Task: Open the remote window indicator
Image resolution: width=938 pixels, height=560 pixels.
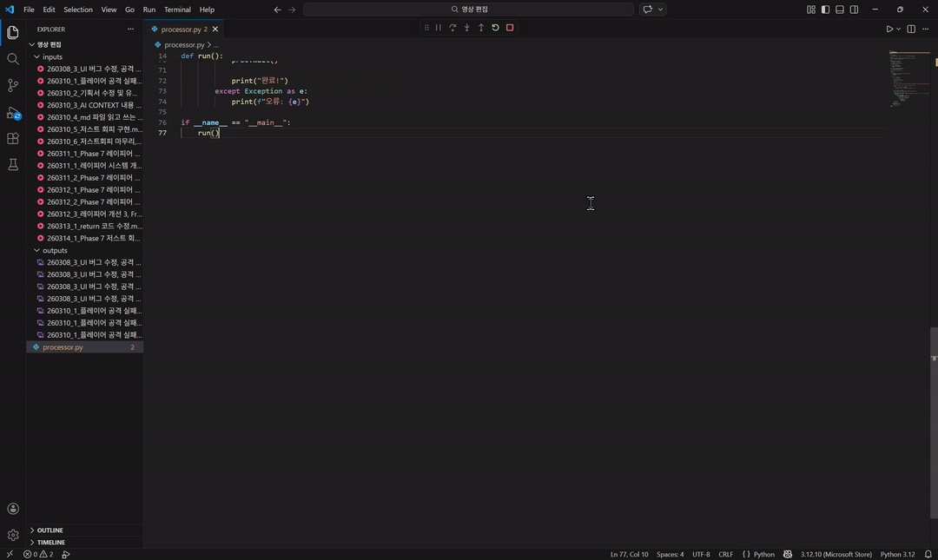Action: [10, 554]
